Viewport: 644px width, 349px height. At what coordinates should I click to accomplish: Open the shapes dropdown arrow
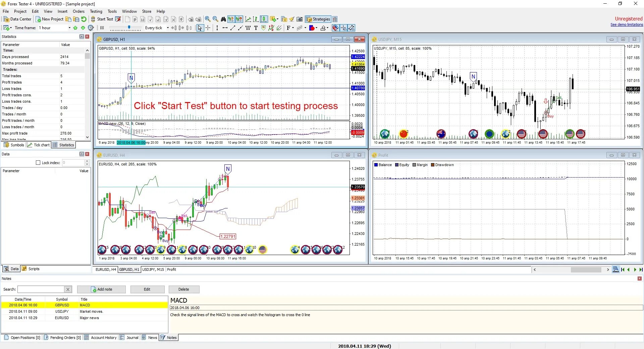[316, 28]
